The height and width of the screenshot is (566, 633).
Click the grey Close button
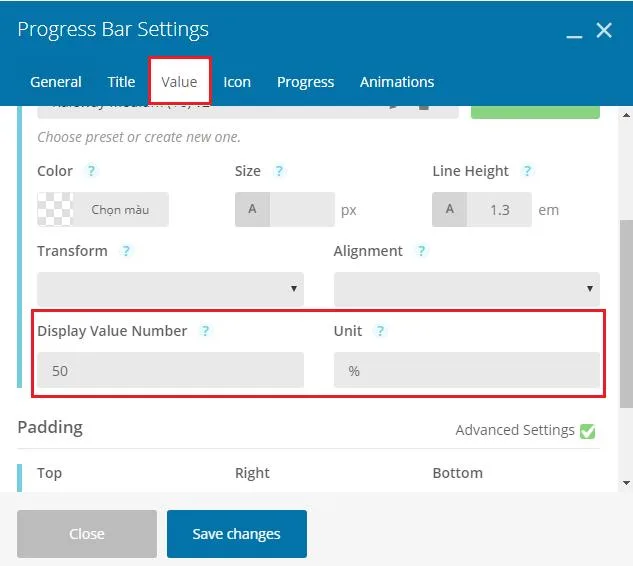(87, 534)
